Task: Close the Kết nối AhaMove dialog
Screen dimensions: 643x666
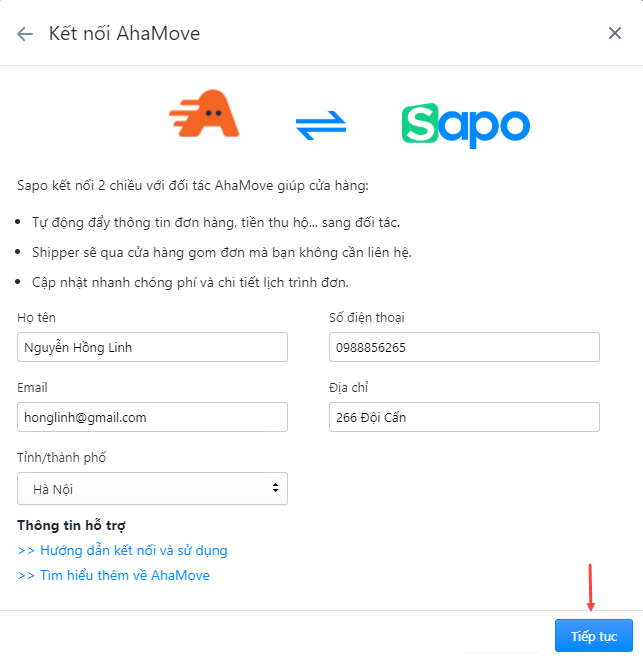Action: pyautogui.click(x=615, y=33)
